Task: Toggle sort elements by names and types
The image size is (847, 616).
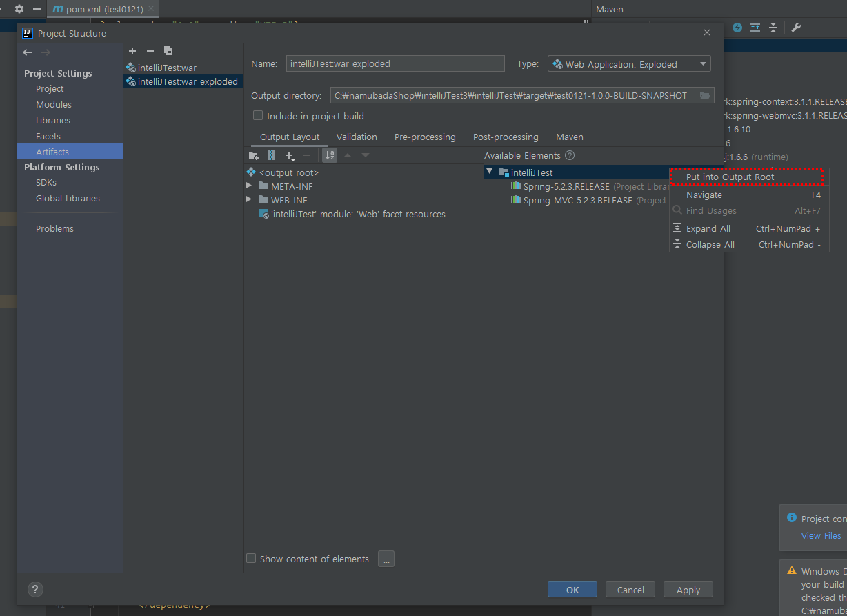Action: coord(330,156)
